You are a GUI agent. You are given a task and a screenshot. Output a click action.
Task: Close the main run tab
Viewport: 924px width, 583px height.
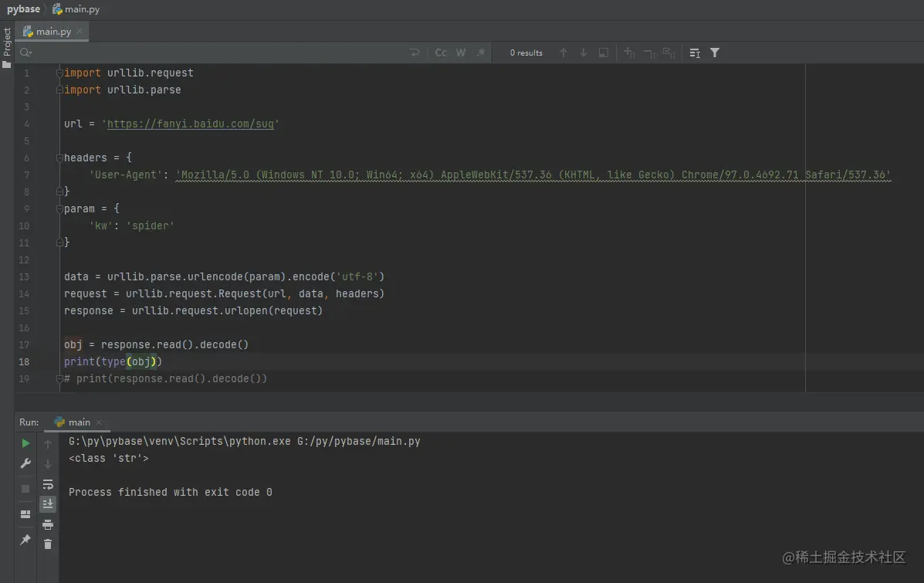[x=99, y=422]
